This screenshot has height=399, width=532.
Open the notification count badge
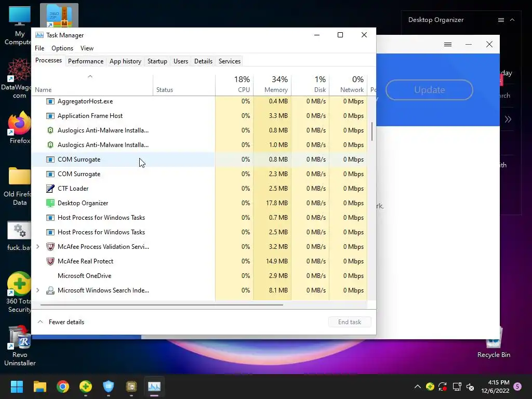517,387
